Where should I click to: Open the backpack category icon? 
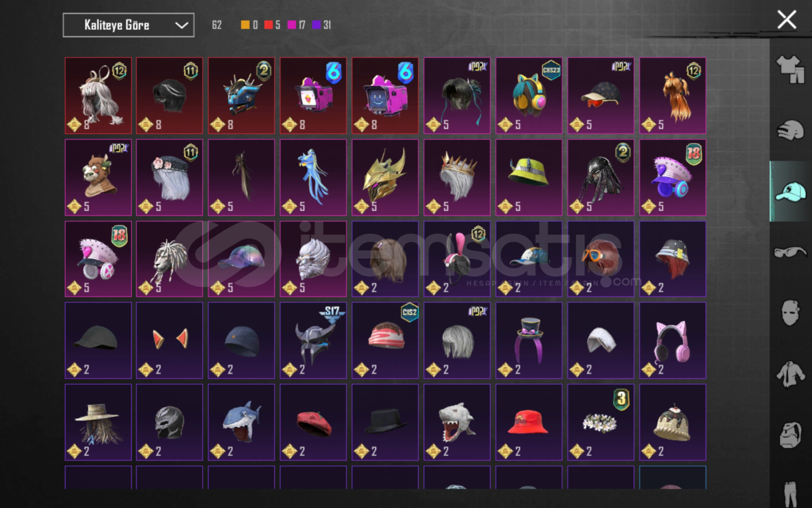790,435
